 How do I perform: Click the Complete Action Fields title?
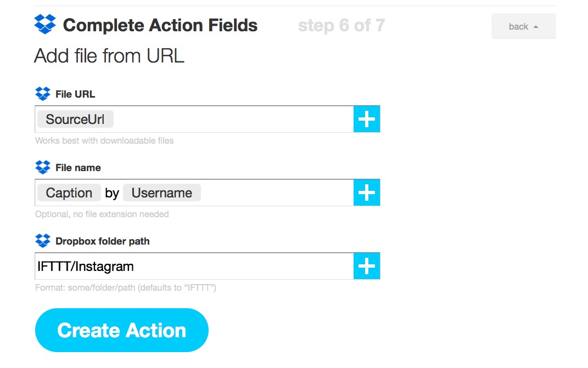[x=160, y=25]
